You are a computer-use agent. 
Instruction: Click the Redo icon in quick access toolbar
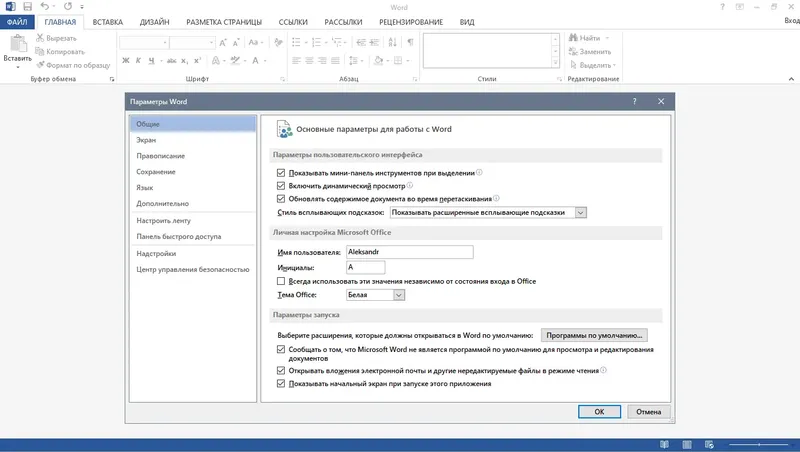68,7
